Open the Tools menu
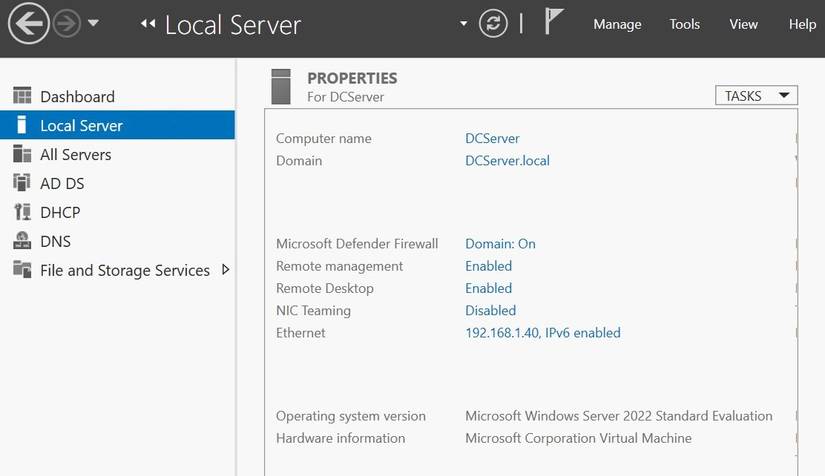The image size is (825, 476). coord(685,24)
